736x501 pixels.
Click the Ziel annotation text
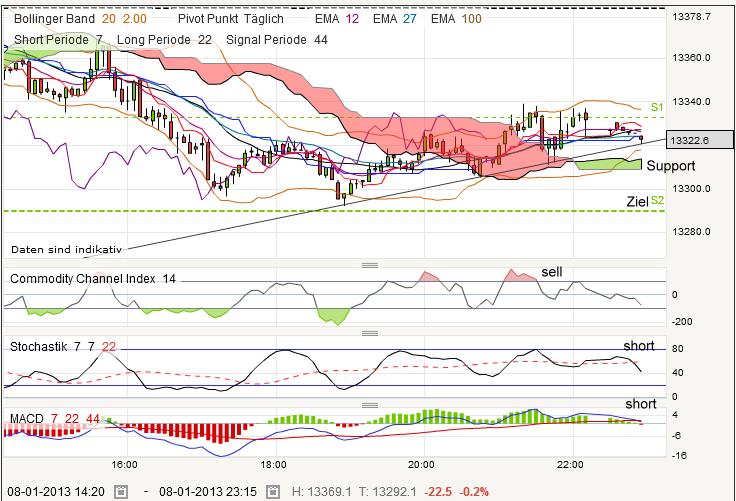click(x=637, y=202)
